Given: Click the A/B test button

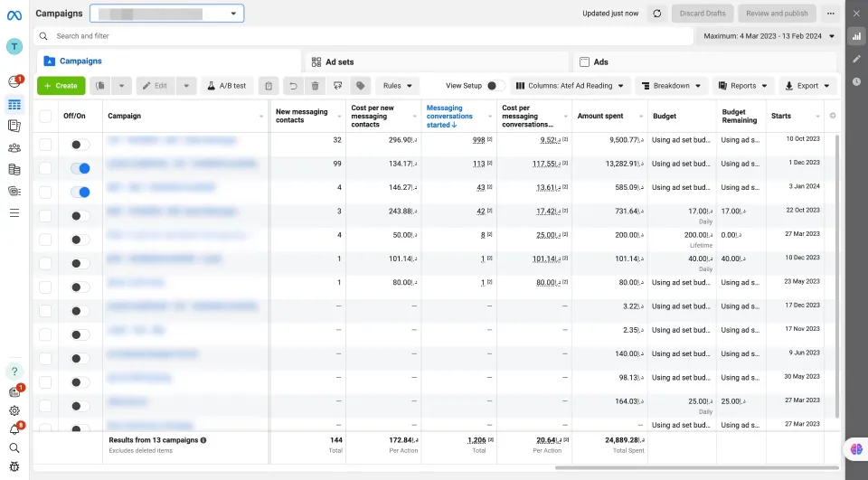Looking at the screenshot, I should (x=226, y=86).
